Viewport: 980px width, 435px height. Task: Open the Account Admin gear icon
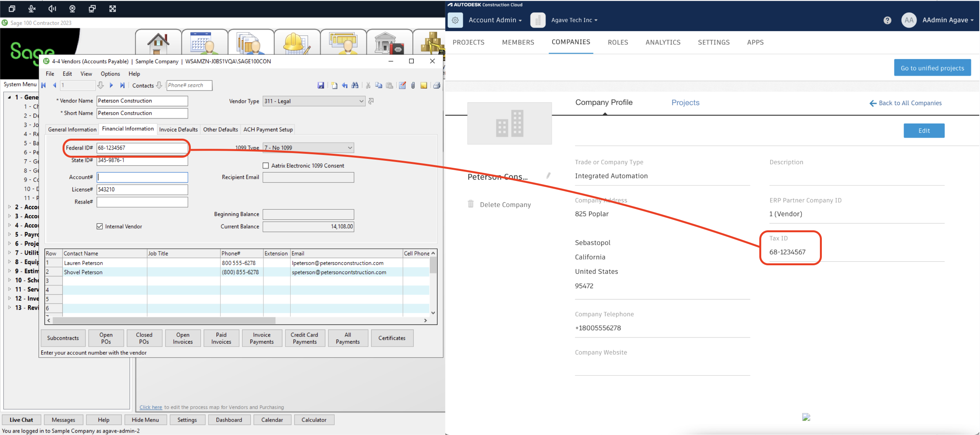455,20
